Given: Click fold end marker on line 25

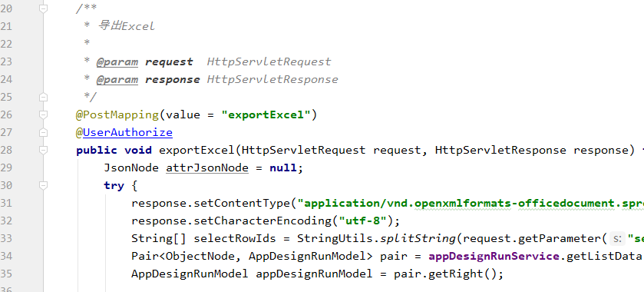Looking at the screenshot, I should tap(43, 97).
